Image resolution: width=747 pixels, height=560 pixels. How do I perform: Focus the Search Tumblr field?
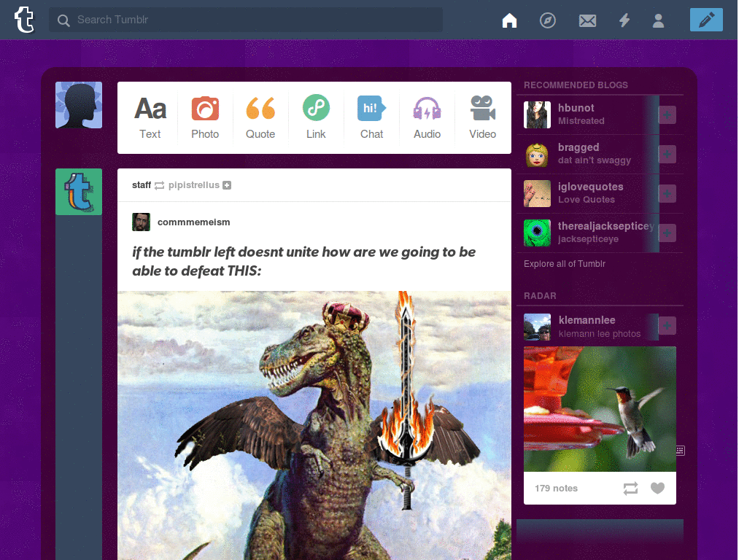[245, 20]
